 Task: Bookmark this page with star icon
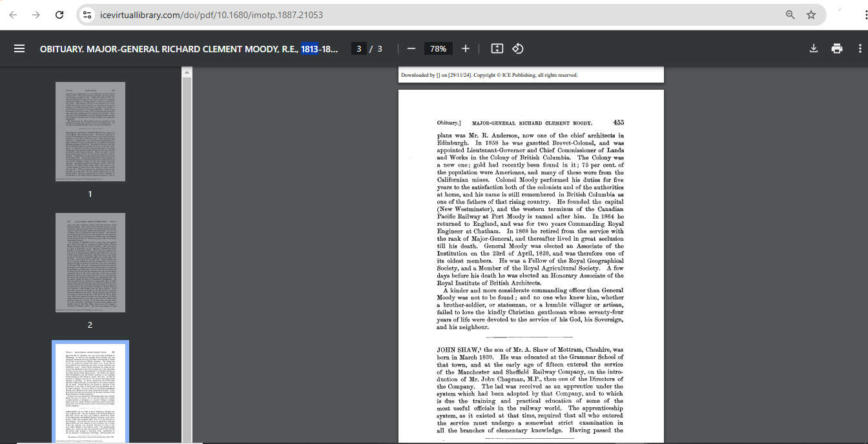click(811, 15)
